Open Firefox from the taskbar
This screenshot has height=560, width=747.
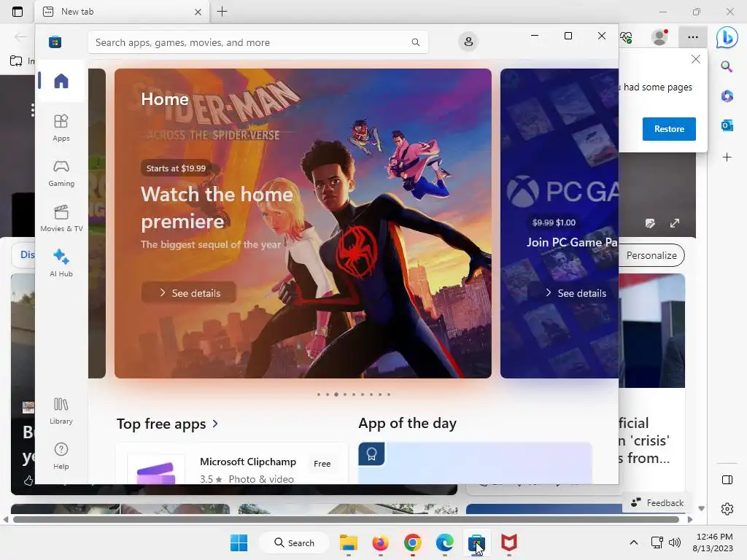pos(380,542)
